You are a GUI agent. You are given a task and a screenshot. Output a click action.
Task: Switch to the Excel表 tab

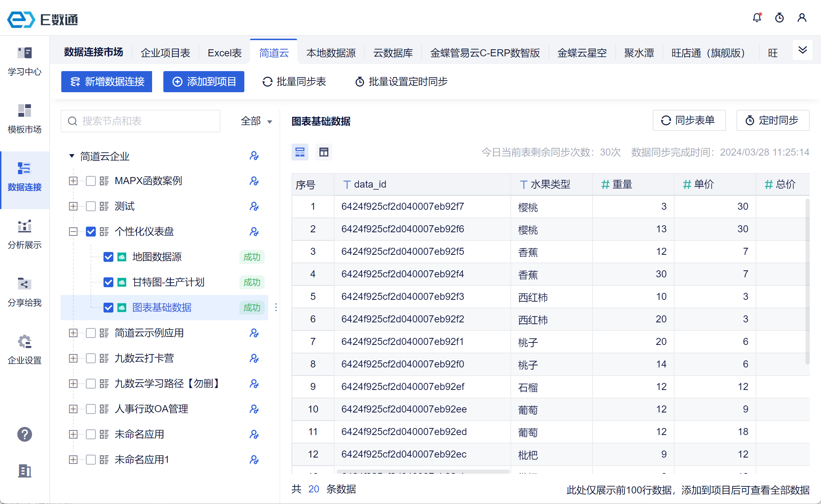(225, 53)
